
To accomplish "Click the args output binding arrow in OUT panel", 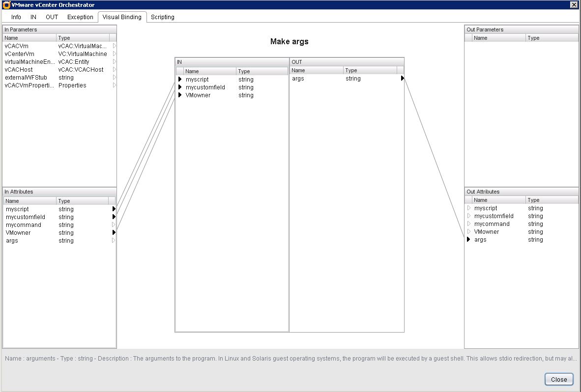I will (402, 79).
